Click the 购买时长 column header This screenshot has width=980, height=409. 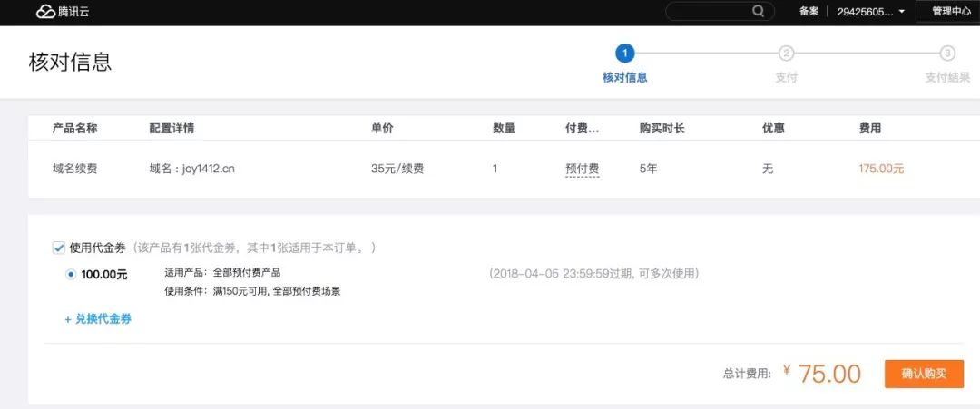click(x=661, y=129)
